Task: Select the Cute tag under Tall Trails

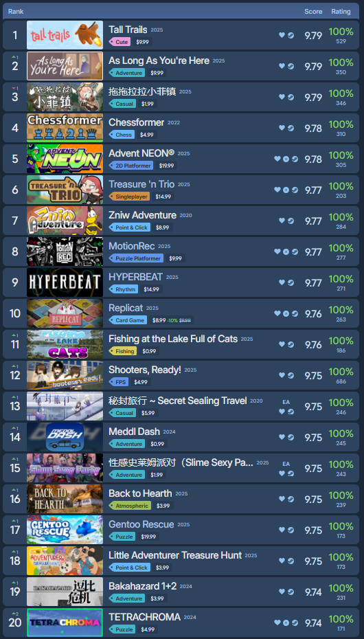Action: coord(120,42)
